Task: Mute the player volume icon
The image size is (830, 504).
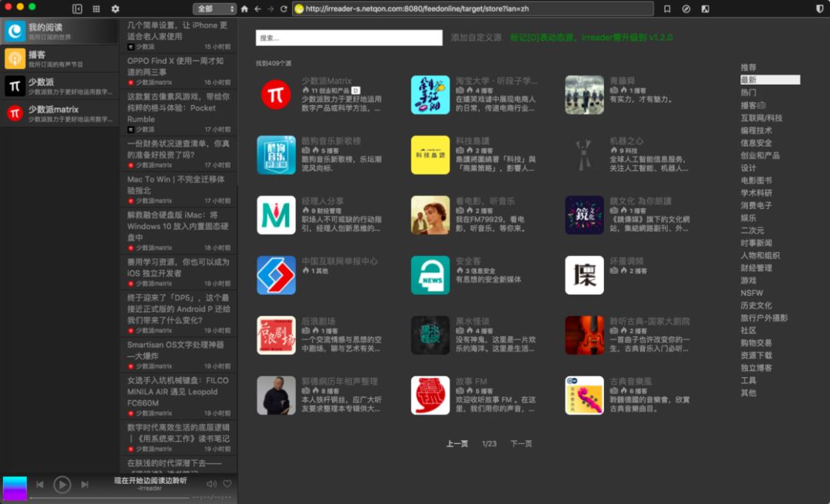Action: (x=211, y=484)
